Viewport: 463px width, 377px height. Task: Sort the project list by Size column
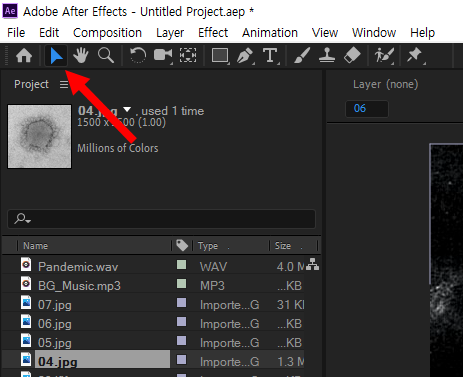point(283,246)
